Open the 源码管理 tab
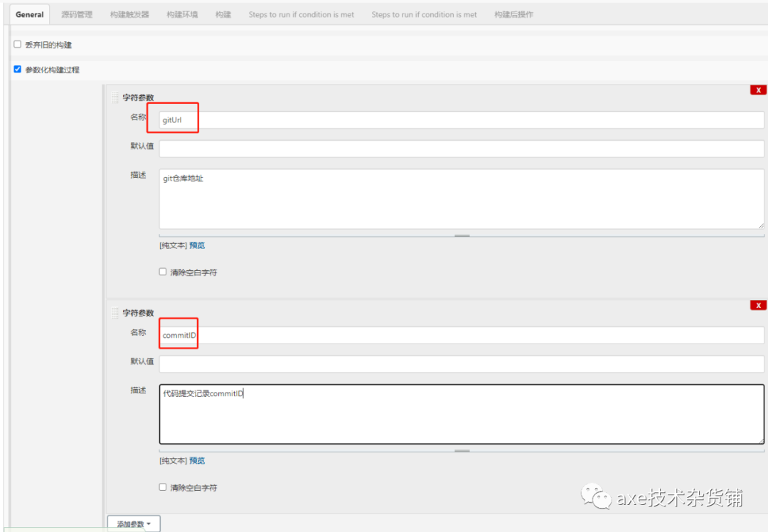Image resolution: width=768 pixels, height=532 pixels. [77, 15]
